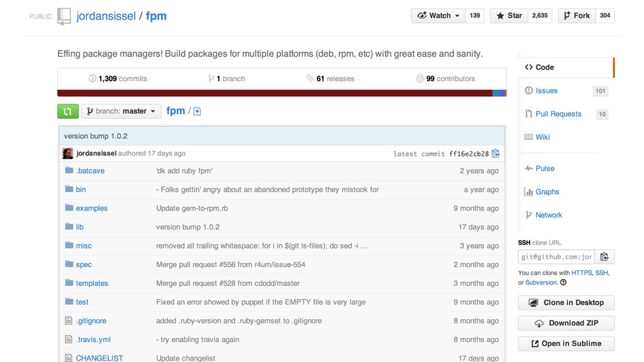The height and width of the screenshot is (362, 644).
Task: Open the branch: master dropdown
Action: pyautogui.click(x=121, y=111)
